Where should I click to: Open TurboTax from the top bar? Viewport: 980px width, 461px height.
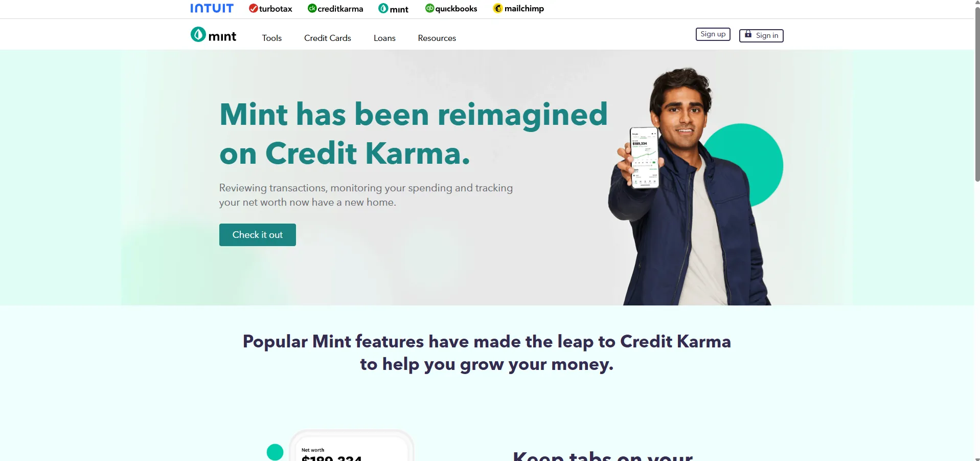tap(270, 9)
